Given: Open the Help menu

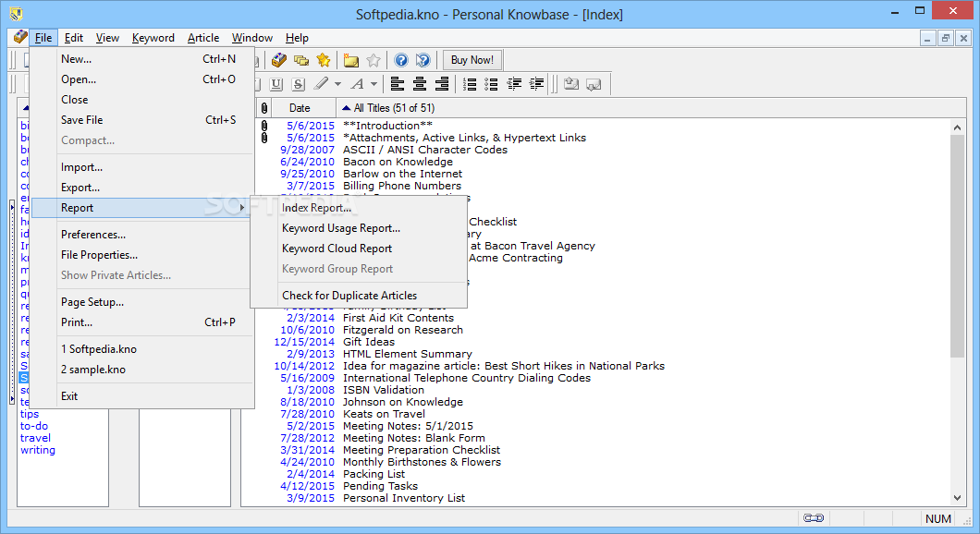Looking at the screenshot, I should 297,38.
